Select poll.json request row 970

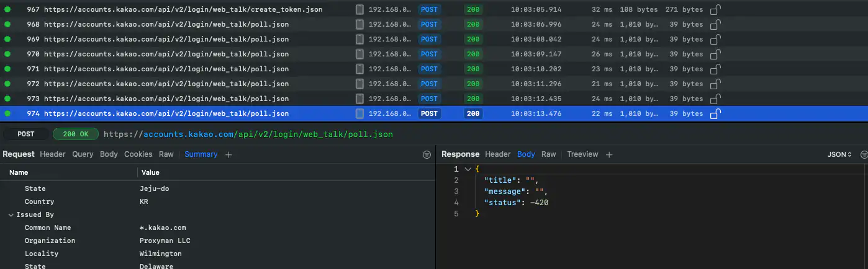pyautogui.click(x=434, y=54)
